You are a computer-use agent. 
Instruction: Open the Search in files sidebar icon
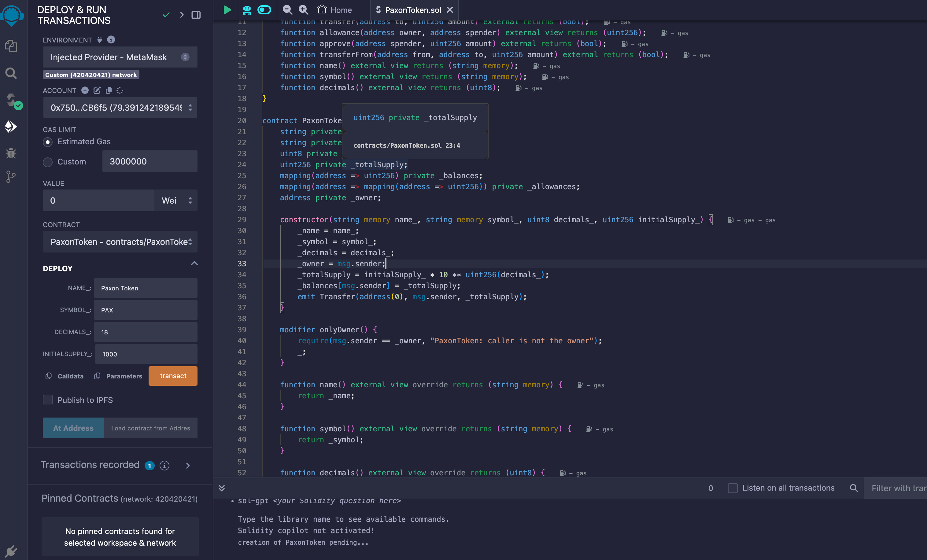[11, 73]
